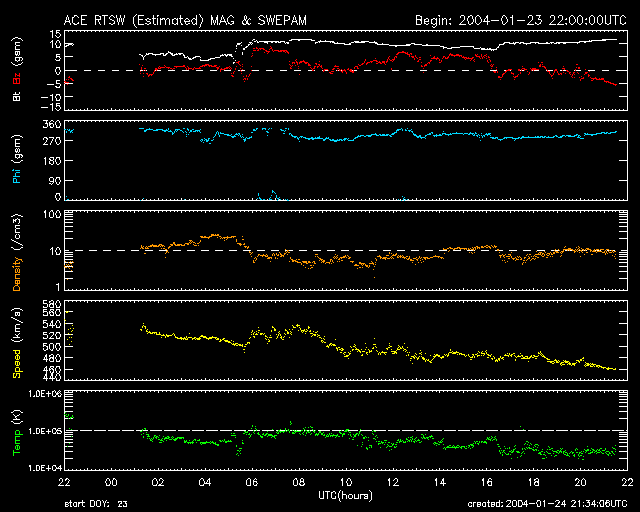640x512 pixels.
Task: Click the "(km/s)" unit on the Speed label
Action: click(x=18, y=326)
